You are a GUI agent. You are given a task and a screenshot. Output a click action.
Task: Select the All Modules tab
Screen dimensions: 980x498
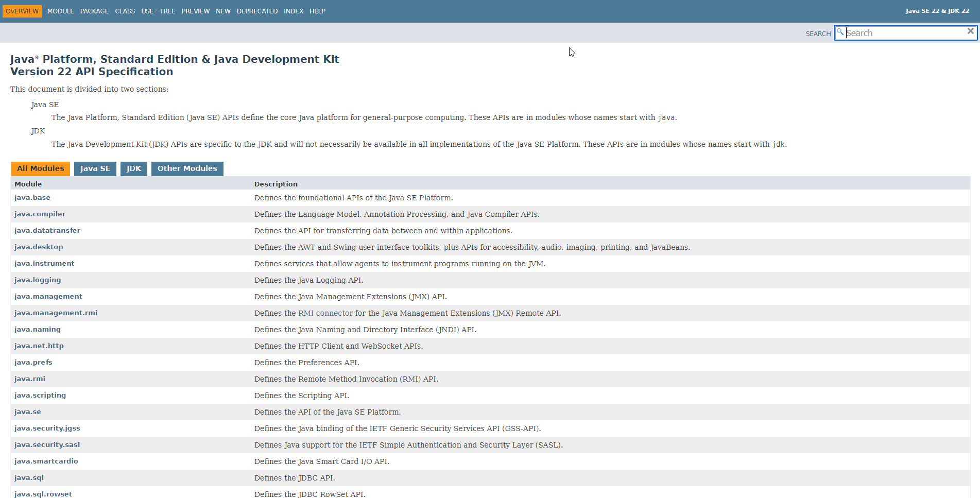coord(40,168)
